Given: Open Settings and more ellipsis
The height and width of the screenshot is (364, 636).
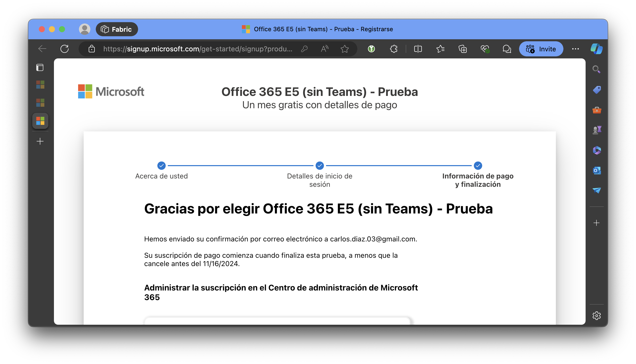Looking at the screenshot, I should coord(575,49).
